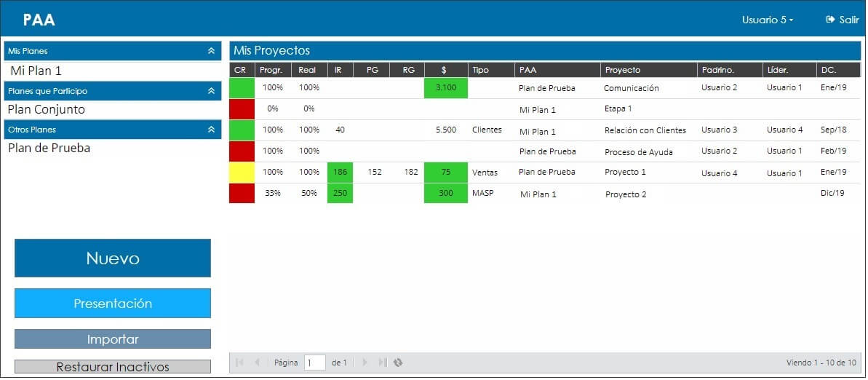Screen dimensions: 868x380
Task: Sort by the Progr. column header
Action: coord(273,71)
